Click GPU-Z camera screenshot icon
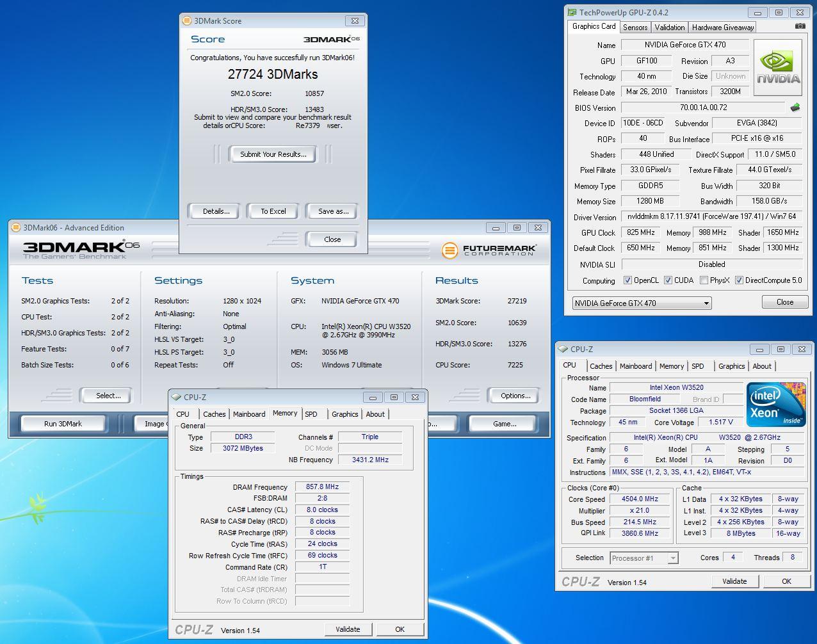817x644 pixels. 800,26
